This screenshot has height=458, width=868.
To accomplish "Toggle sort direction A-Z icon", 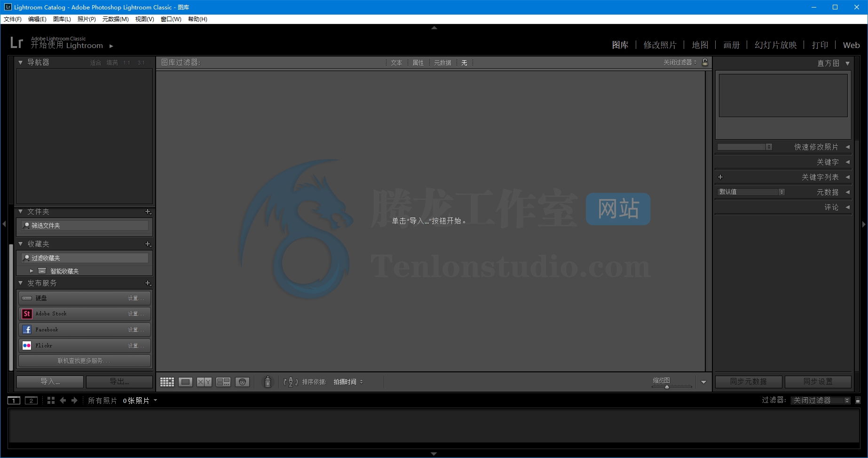I will (x=291, y=382).
